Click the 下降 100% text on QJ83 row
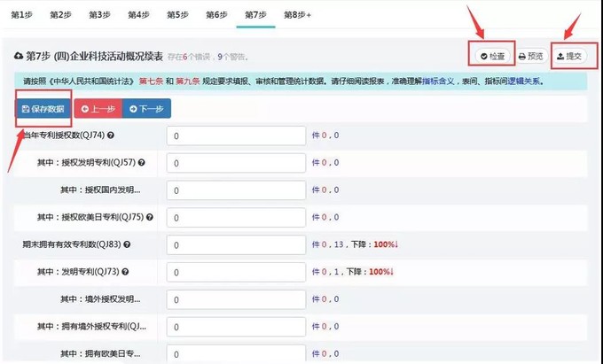Viewport: 603px width, 364px height. pyautogui.click(x=374, y=244)
